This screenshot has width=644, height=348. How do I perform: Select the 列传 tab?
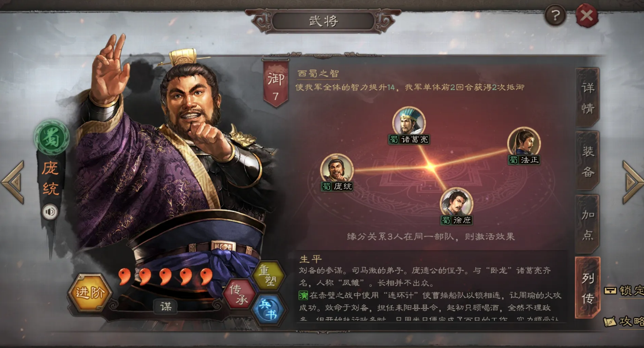(588, 288)
